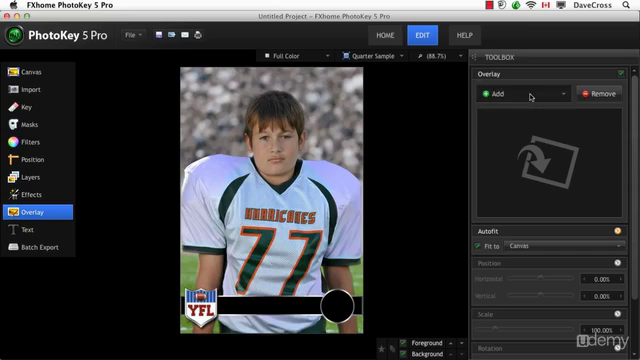Click the Rotation section header

tap(549, 348)
